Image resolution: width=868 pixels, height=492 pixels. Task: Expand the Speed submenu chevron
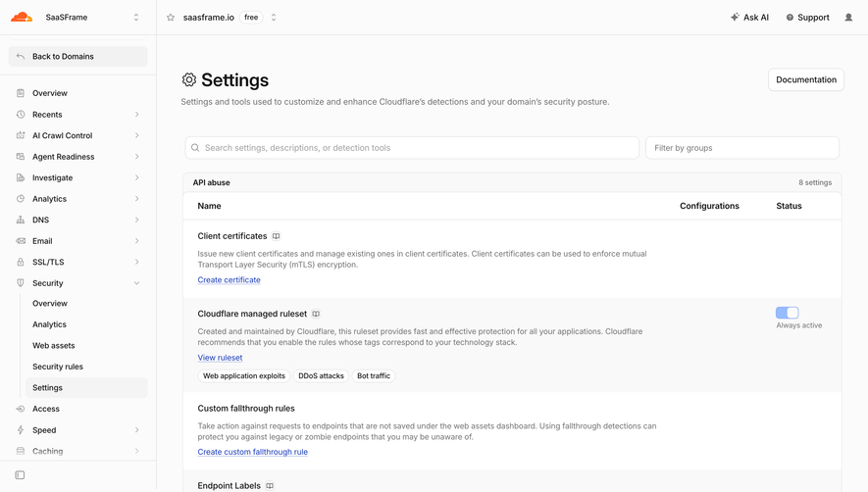point(136,430)
